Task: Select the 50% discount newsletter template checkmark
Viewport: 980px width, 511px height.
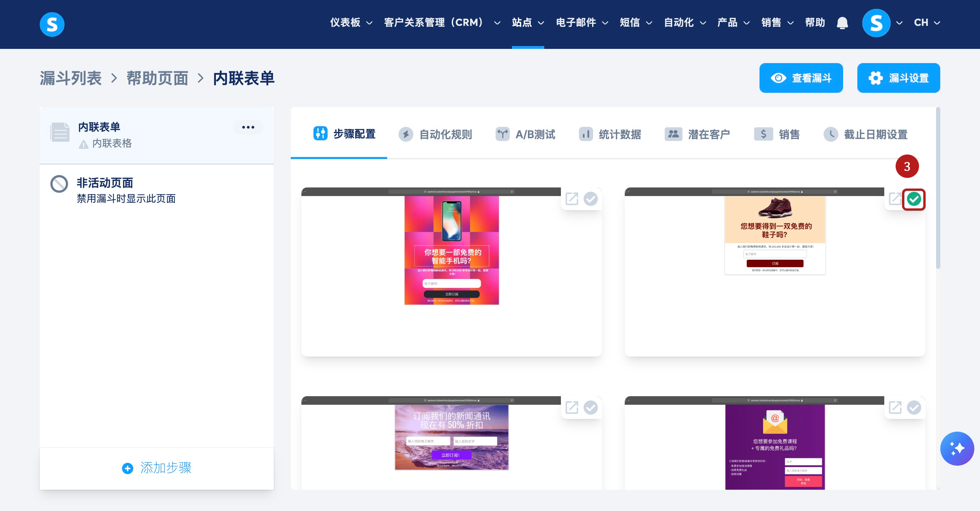Action: [591, 408]
